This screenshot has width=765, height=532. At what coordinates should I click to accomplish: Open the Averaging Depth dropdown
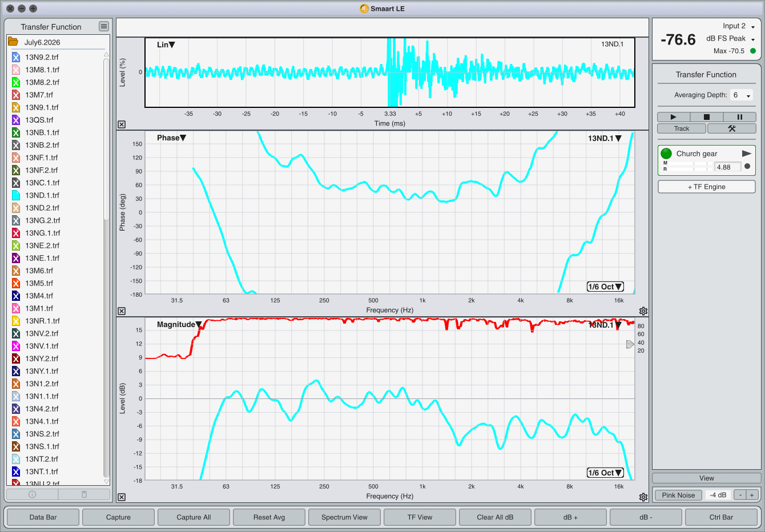pyautogui.click(x=742, y=95)
